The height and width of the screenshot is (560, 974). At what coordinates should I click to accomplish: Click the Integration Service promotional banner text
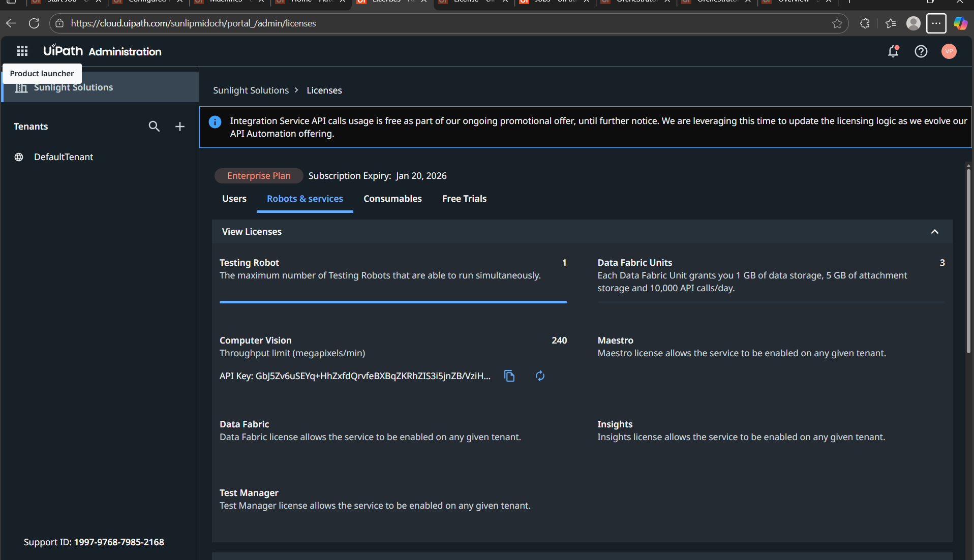598,127
